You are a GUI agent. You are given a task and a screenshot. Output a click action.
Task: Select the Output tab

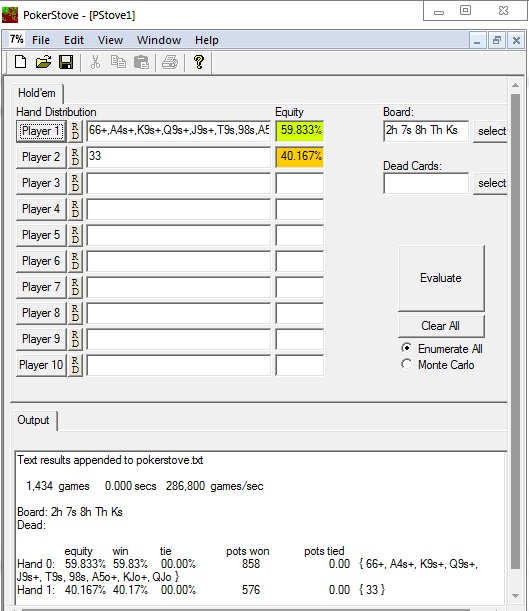point(34,420)
